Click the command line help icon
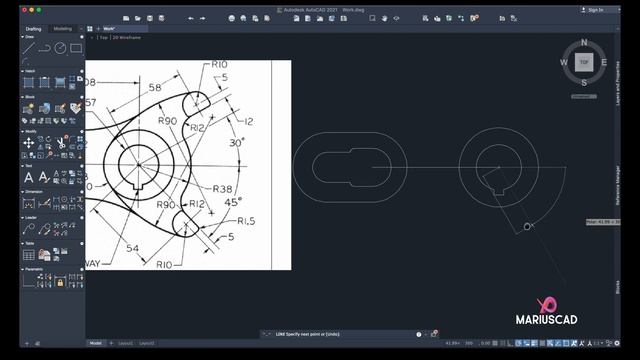 coord(419,334)
